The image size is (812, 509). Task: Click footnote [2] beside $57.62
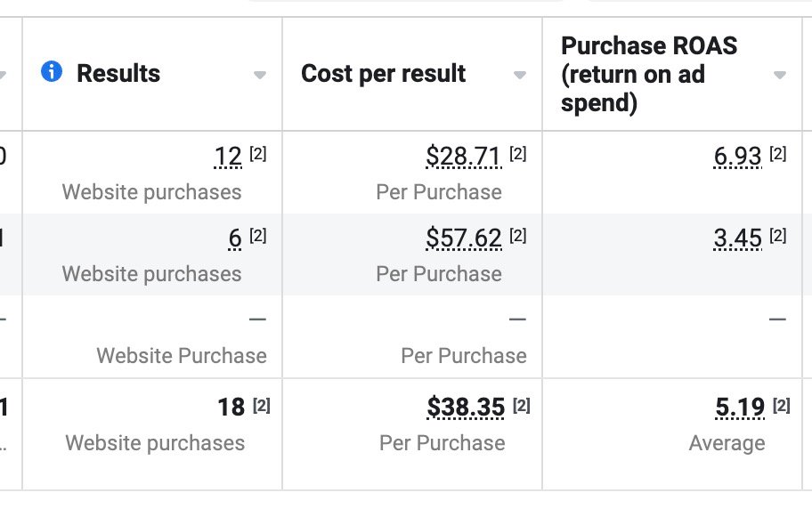518,236
